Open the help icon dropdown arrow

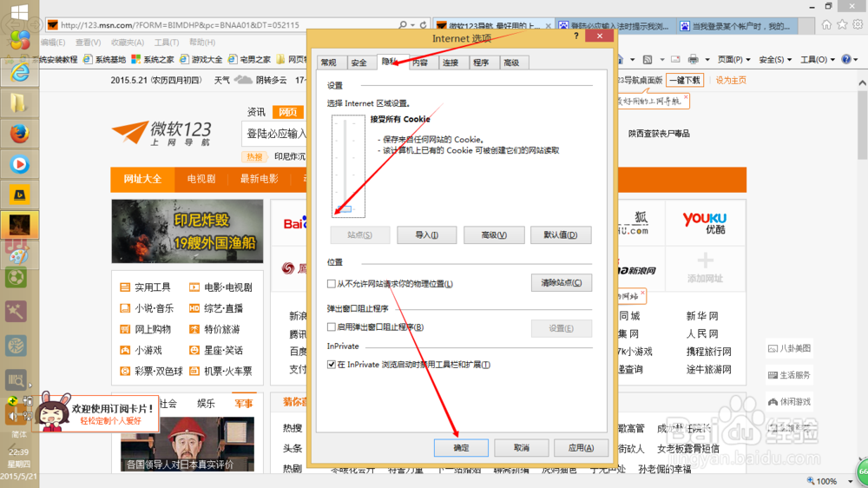(856, 60)
